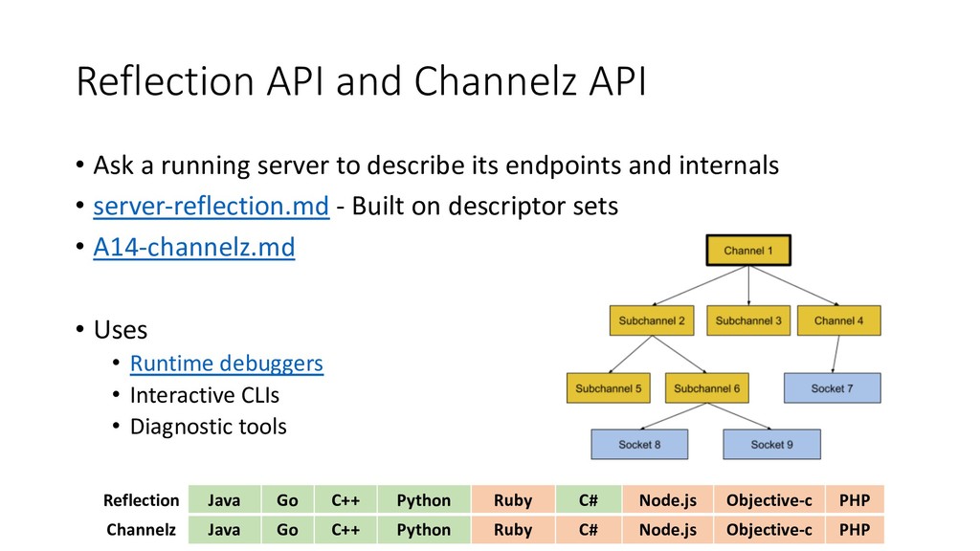The width and height of the screenshot is (980, 551).
Task: Open the A14-channelz.md link
Action: tap(193, 247)
